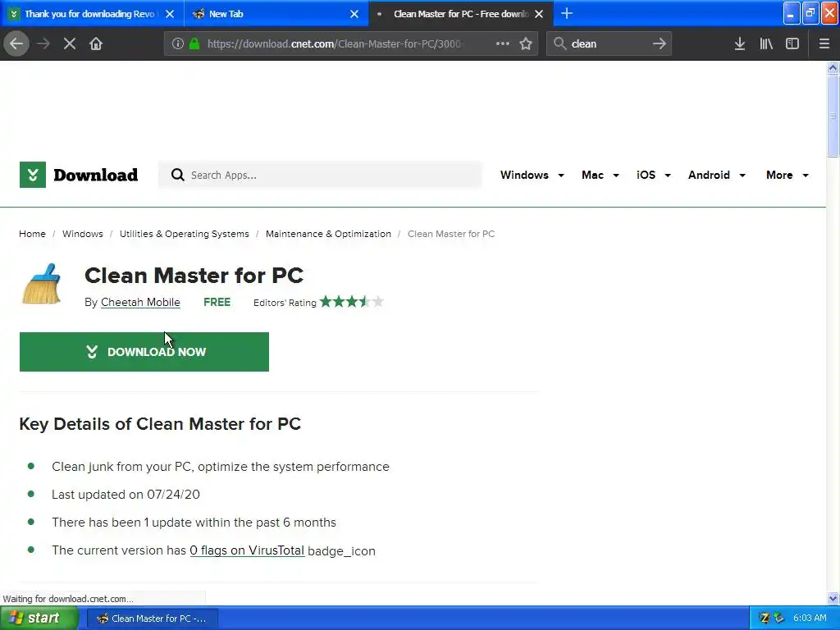Image resolution: width=840 pixels, height=630 pixels.
Task: Close the 'Thank you for downloading Revo' tab
Action: click(170, 14)
